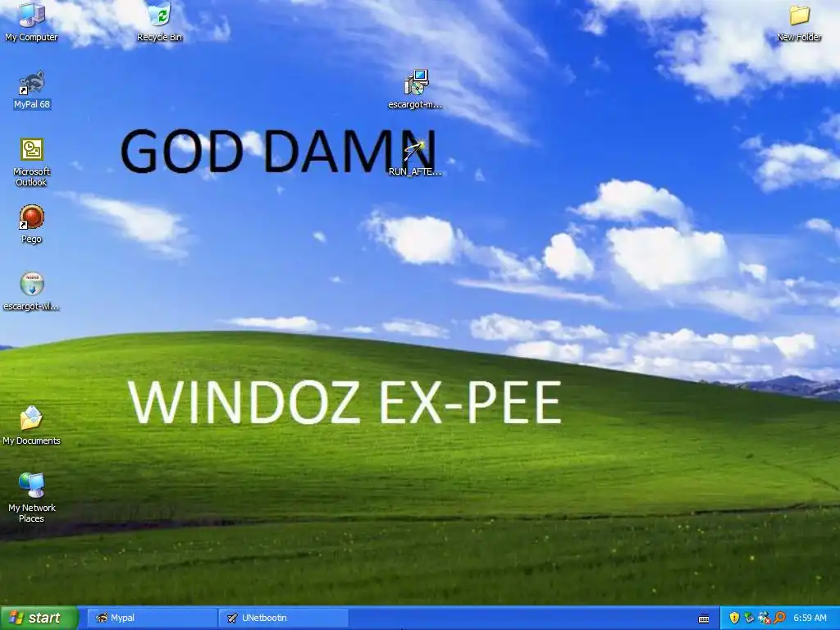Click the Start button
Viewport: 840px width, 630px height.
point(39,618)
